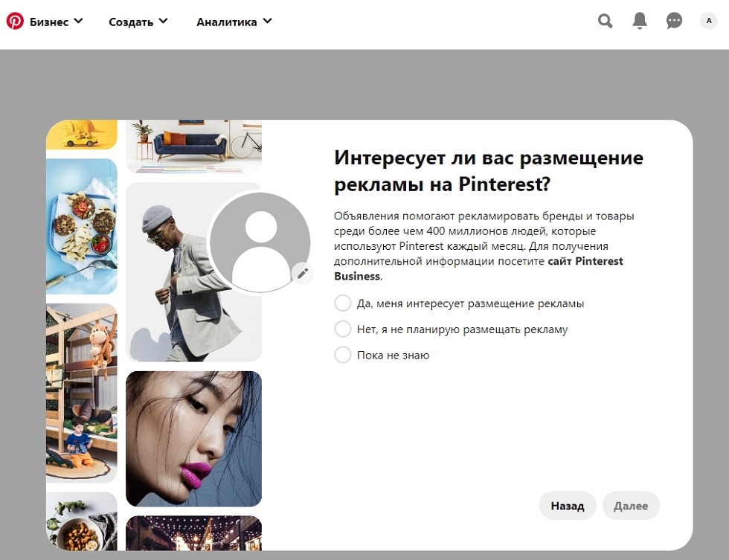Click the woman with pink lipstick image
Image resolution: width=729 pixels, height=560 pixels.
coord(194,439)
